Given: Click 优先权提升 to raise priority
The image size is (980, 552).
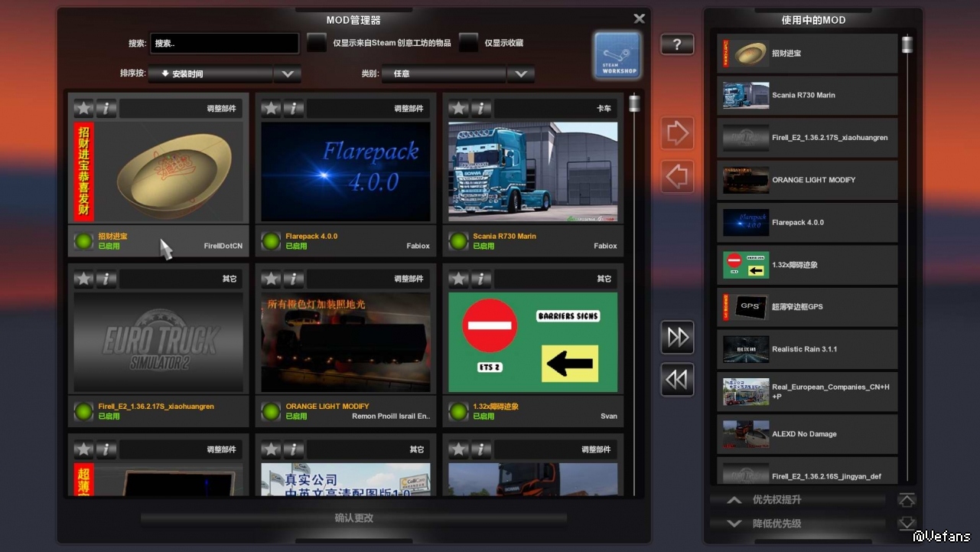Looking at the screenshot, I should click(x=798, y=500).
